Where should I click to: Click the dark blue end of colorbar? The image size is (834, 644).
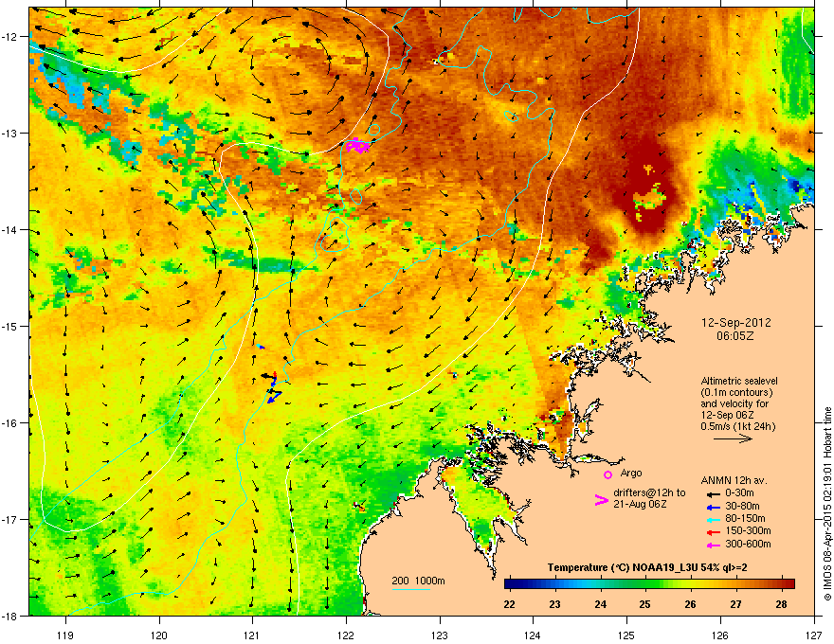tap(510, 583)
